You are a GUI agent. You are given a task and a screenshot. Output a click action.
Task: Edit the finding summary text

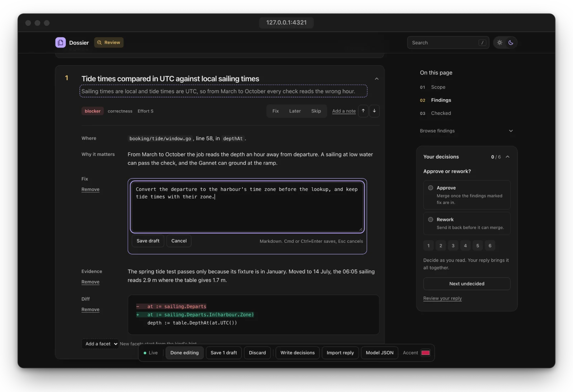[x=223, y=91]
